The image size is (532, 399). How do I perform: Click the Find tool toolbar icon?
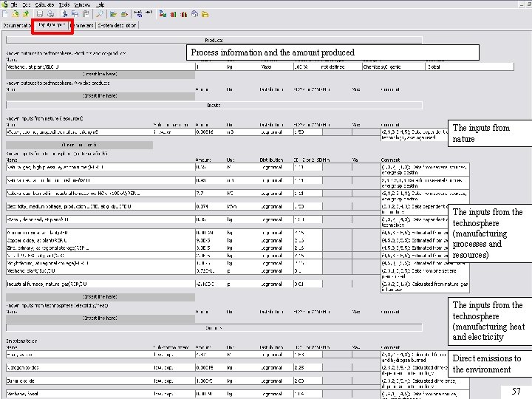point(100,14)
